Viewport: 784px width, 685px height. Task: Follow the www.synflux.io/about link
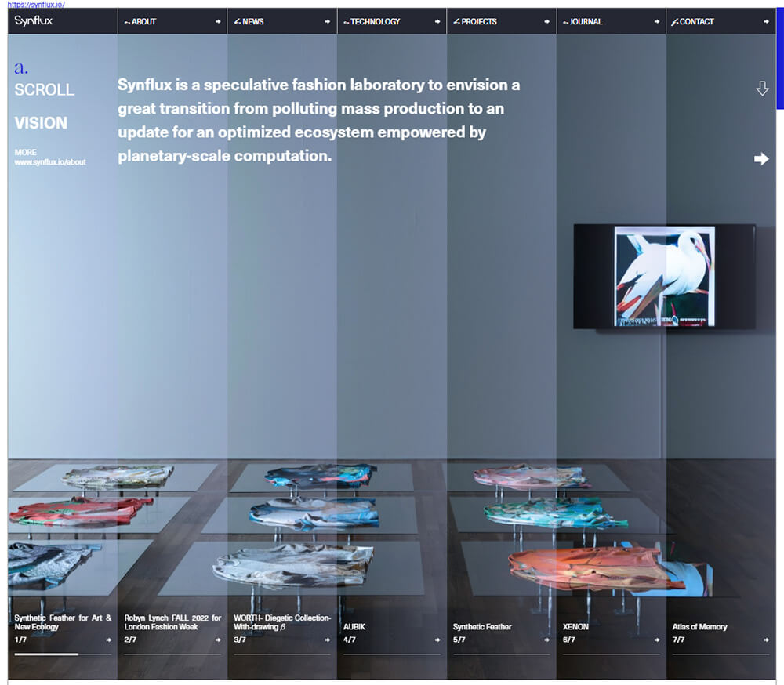tap(50, 162)
